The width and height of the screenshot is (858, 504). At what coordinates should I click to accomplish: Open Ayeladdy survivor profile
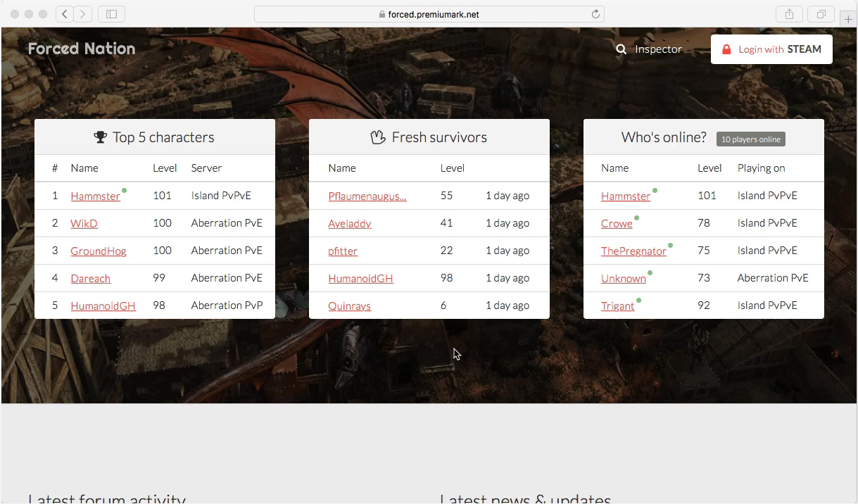[x=350, y=224]
